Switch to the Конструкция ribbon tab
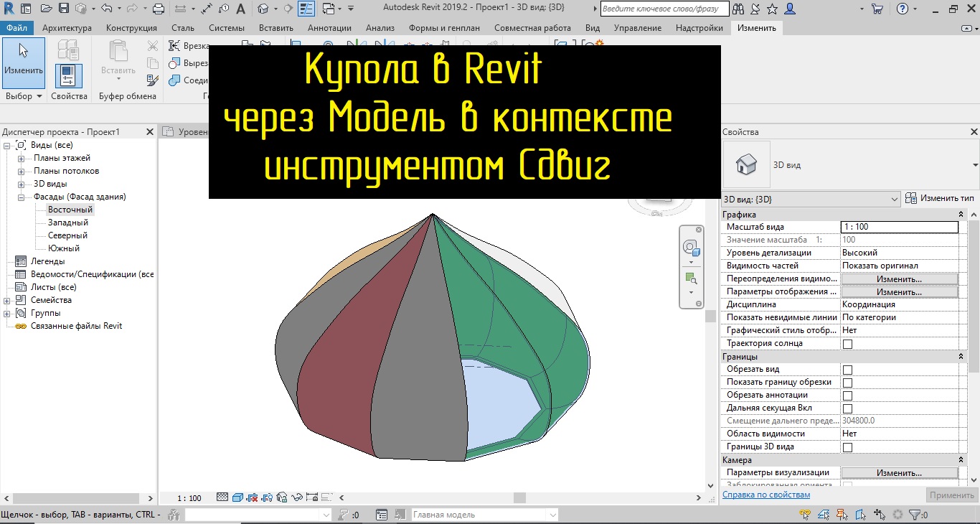This screenshot has width=980, height=524. [x=131, y=28]
